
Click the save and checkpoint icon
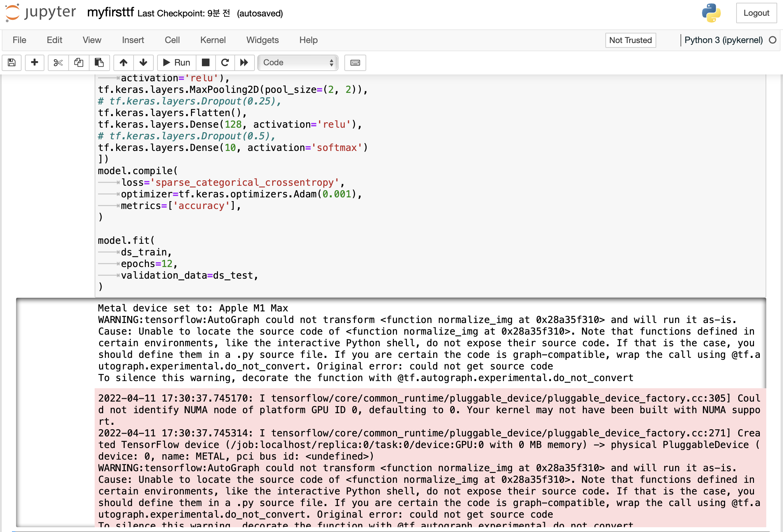[12, 62]
